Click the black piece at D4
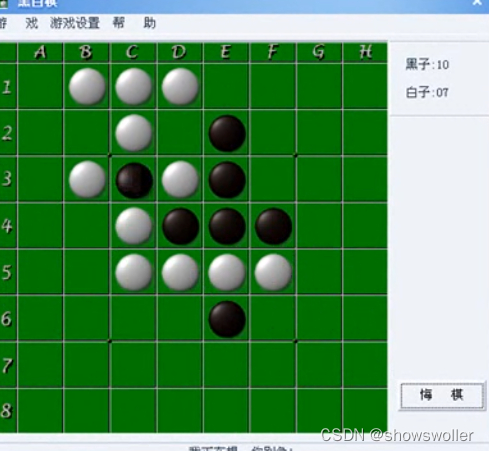Viewport: 489px width, 451px height. click(x=180, y=226)
